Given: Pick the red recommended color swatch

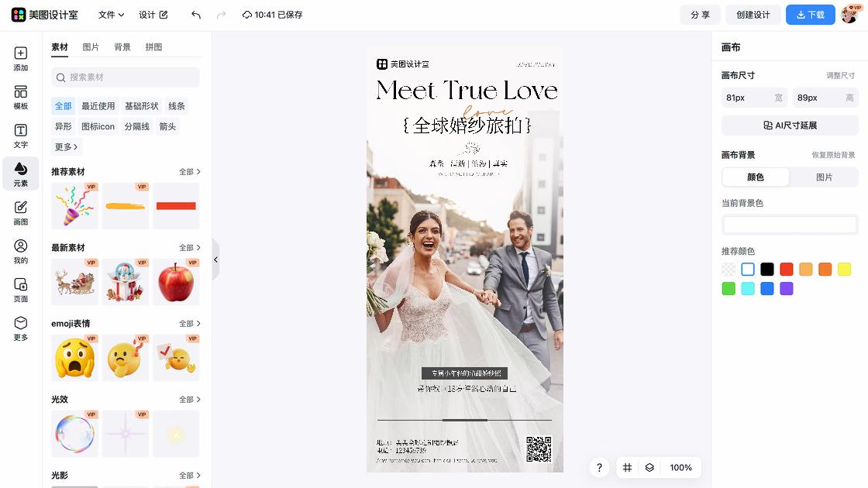Looking at the screenshot, I should pos(787,270).
